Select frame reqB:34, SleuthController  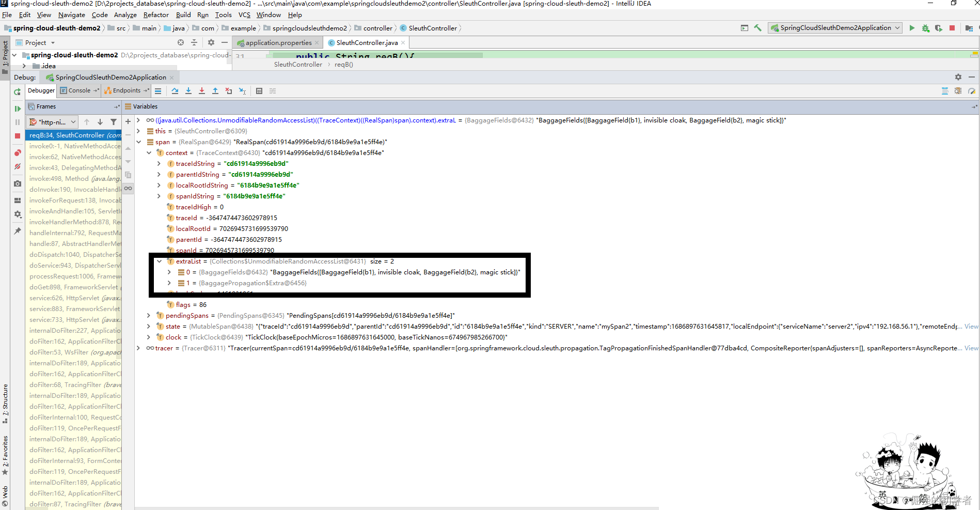click(74, 135)
